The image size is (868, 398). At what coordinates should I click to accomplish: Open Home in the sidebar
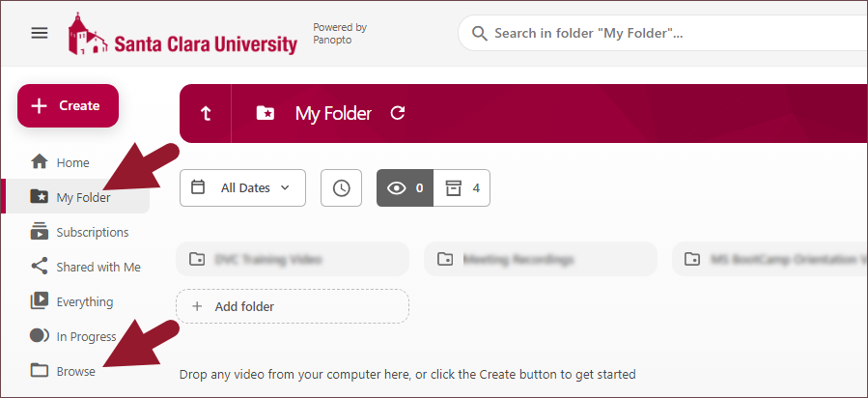(72, 162)
